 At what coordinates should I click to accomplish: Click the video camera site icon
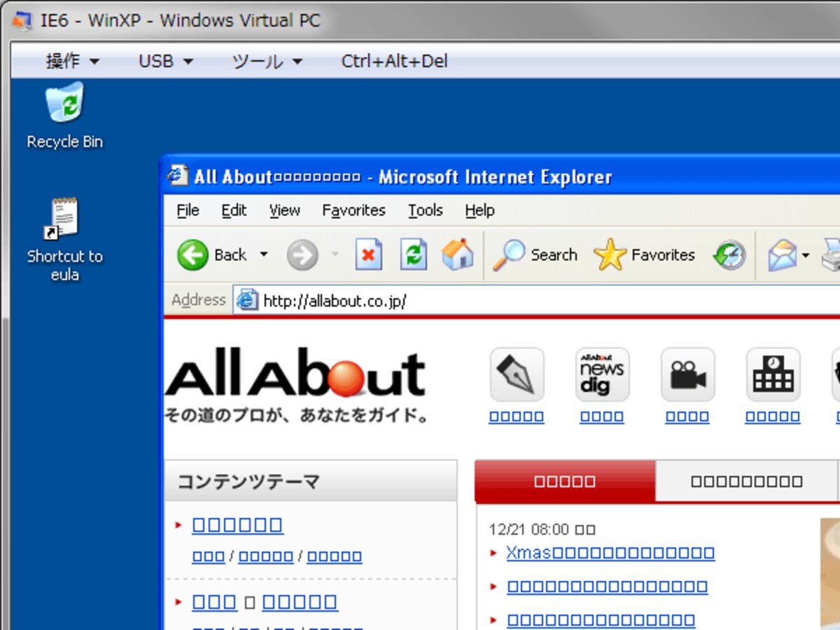tap(687, 374)
